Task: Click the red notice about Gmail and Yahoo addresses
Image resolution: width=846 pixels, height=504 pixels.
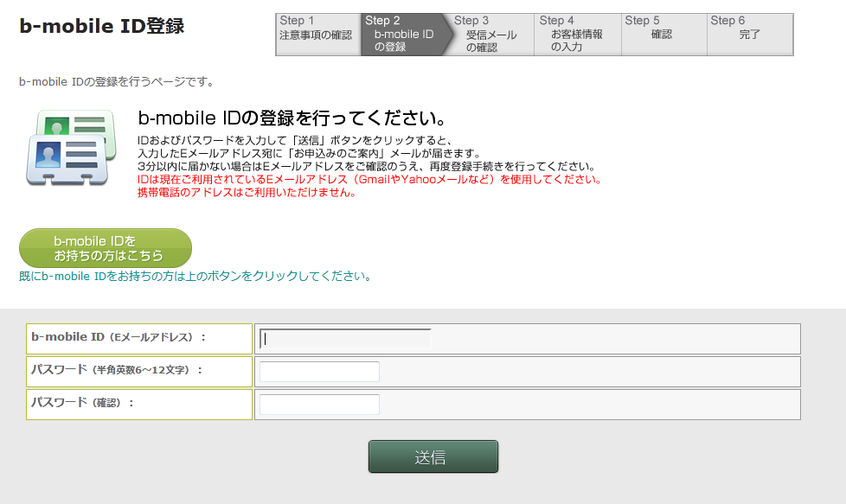Action: 370,180
